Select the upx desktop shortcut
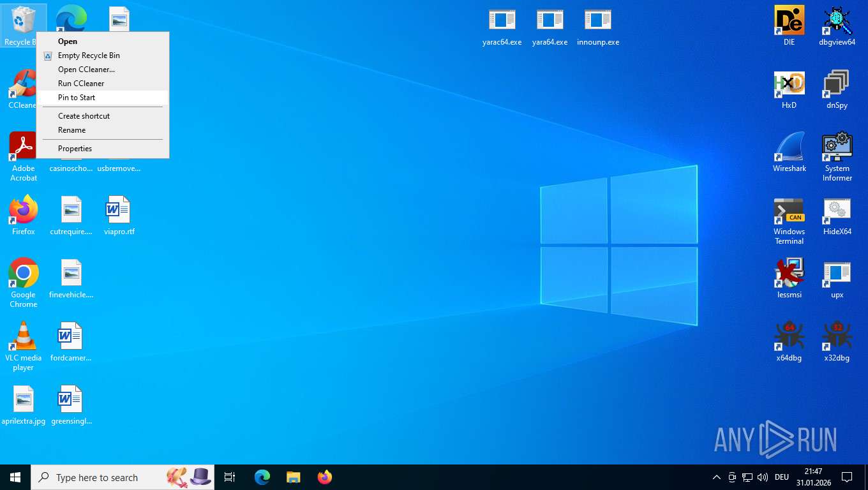The height and width of the screenshot is (490, 868). pos(837,279)
